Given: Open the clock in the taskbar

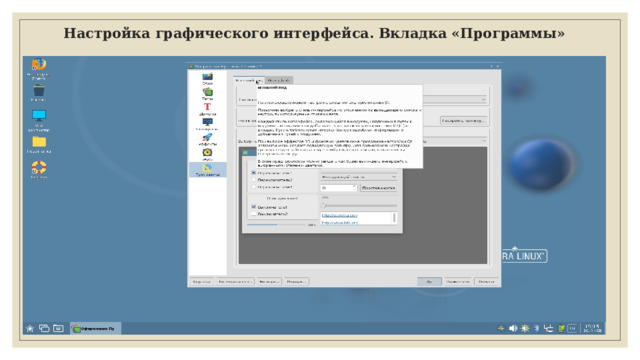Looking at the screenshot, I should pyautogui.click(x=592, y=328).
